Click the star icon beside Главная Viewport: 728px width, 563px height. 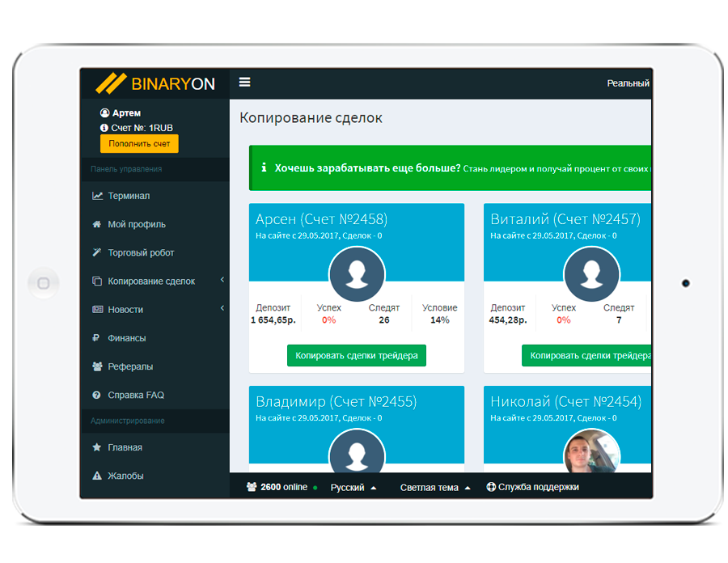click(98, 447)
